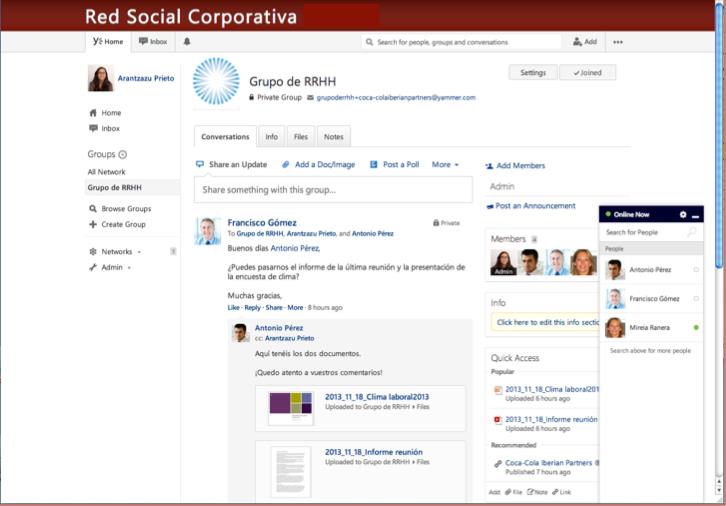Toggle the Joined membership button
Viewport: 726px width, 506px height.
coord(587,73)
